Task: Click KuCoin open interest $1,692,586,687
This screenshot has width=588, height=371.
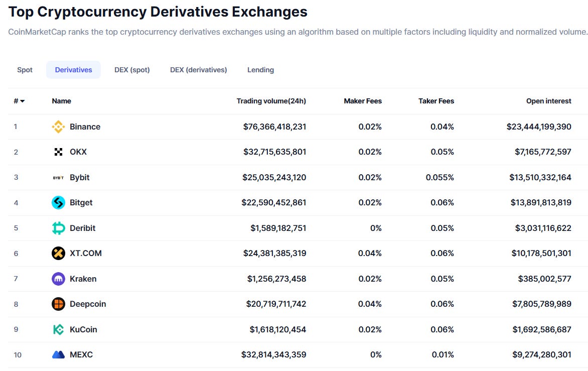Action: click(x=542, y=329)
